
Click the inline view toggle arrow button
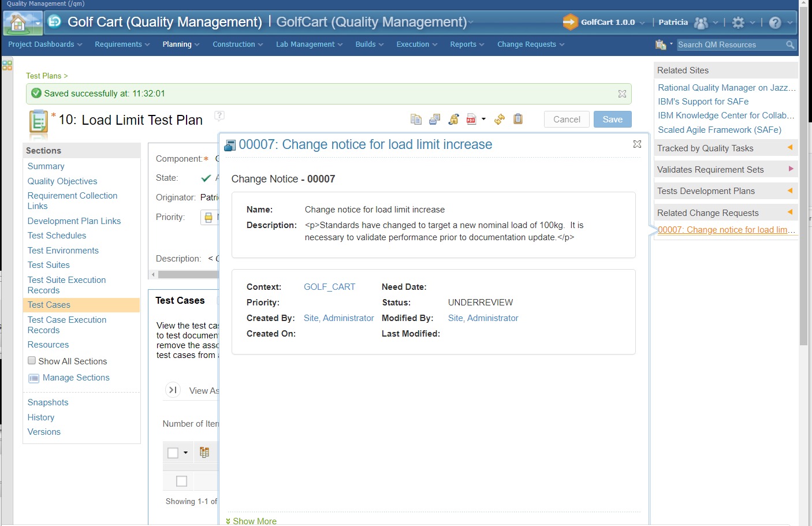[173, 390]
